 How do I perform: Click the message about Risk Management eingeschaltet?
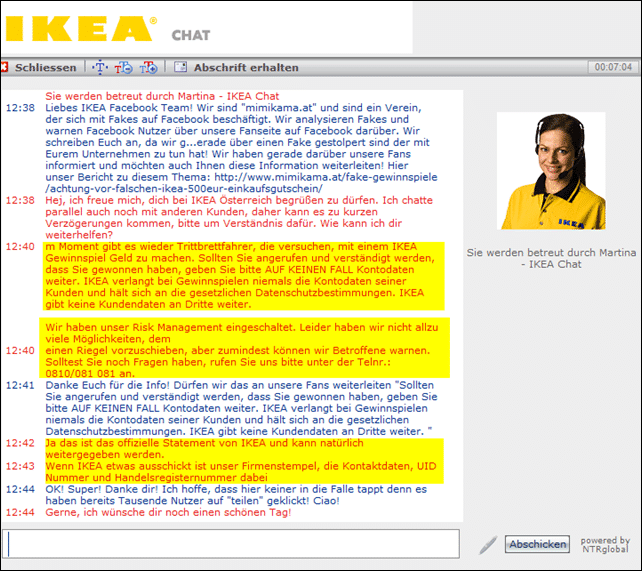(x=244, y=348)
